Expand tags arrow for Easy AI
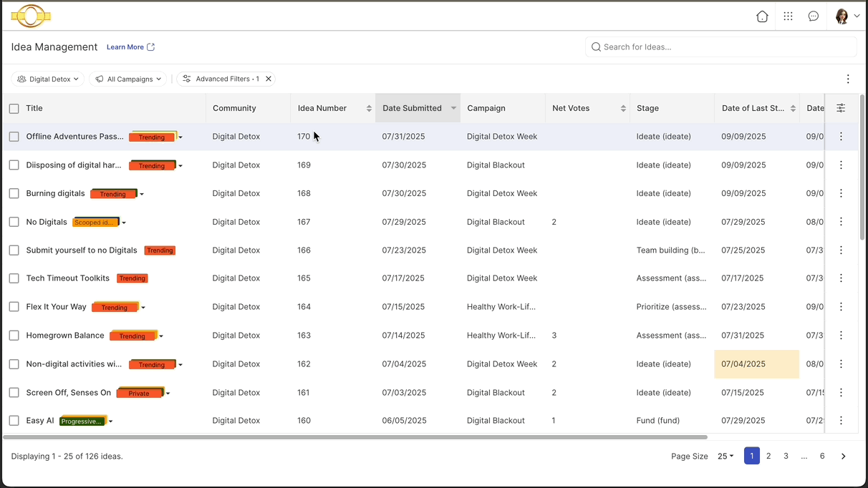This screenshot has height=488, width=868. point(110,421)
